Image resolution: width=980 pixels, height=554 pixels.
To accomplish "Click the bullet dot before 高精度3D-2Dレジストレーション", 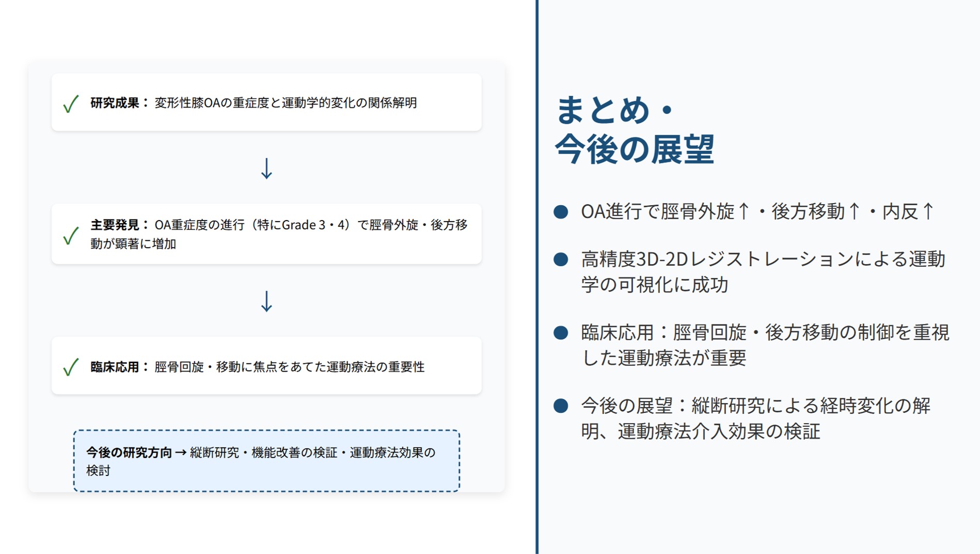I will 561,259.
